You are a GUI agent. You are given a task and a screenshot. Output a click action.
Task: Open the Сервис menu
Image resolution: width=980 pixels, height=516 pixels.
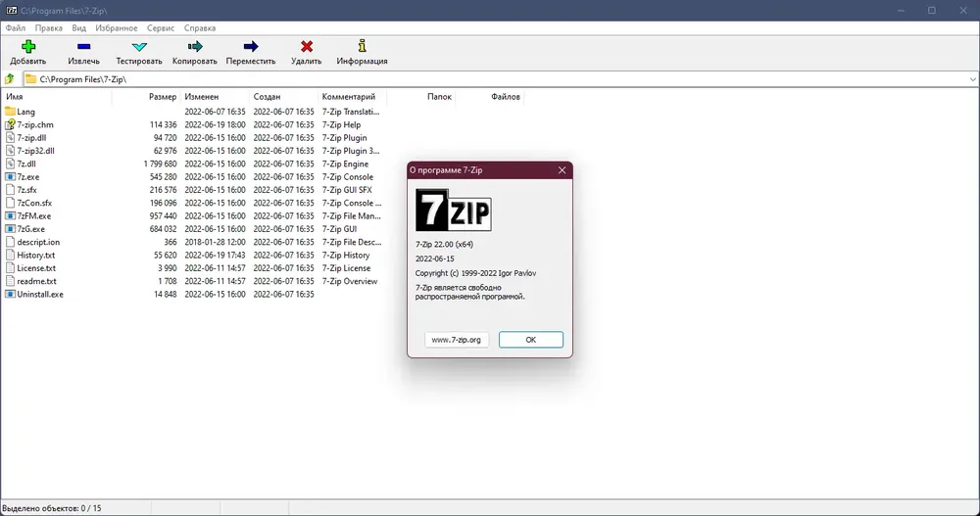pos(161,28)
